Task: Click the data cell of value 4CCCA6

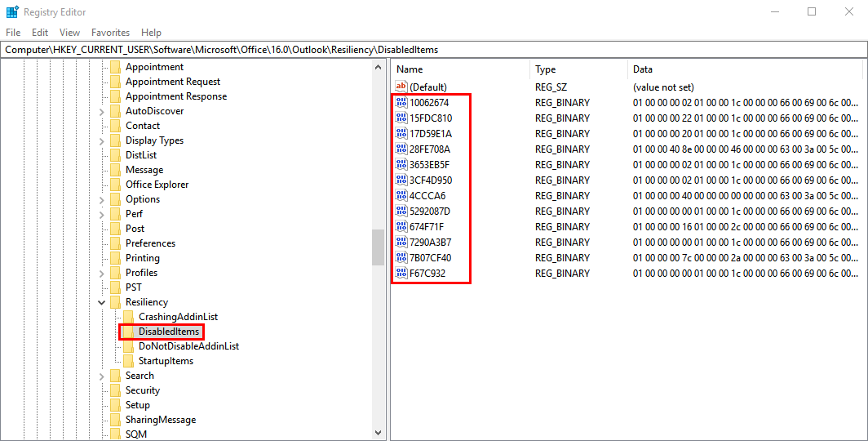Action: point(746,195)
